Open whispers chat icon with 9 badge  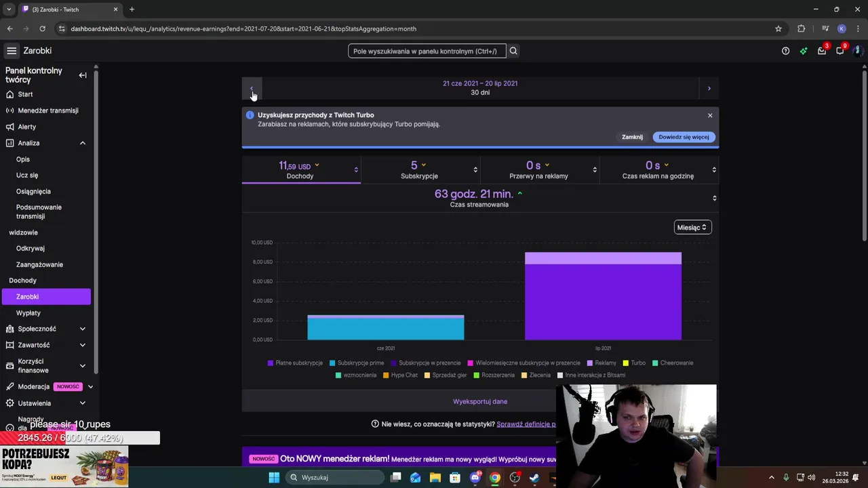840,51
